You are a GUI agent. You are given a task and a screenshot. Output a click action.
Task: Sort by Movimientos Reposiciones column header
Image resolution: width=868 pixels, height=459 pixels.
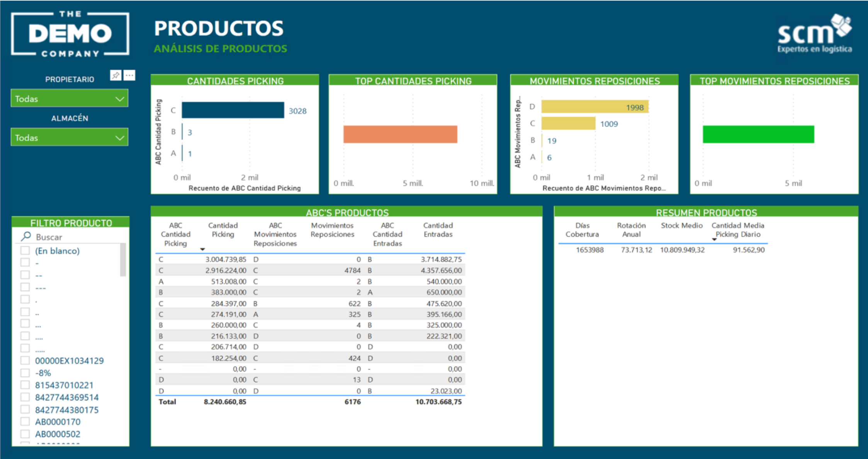(x=332, y=230)
